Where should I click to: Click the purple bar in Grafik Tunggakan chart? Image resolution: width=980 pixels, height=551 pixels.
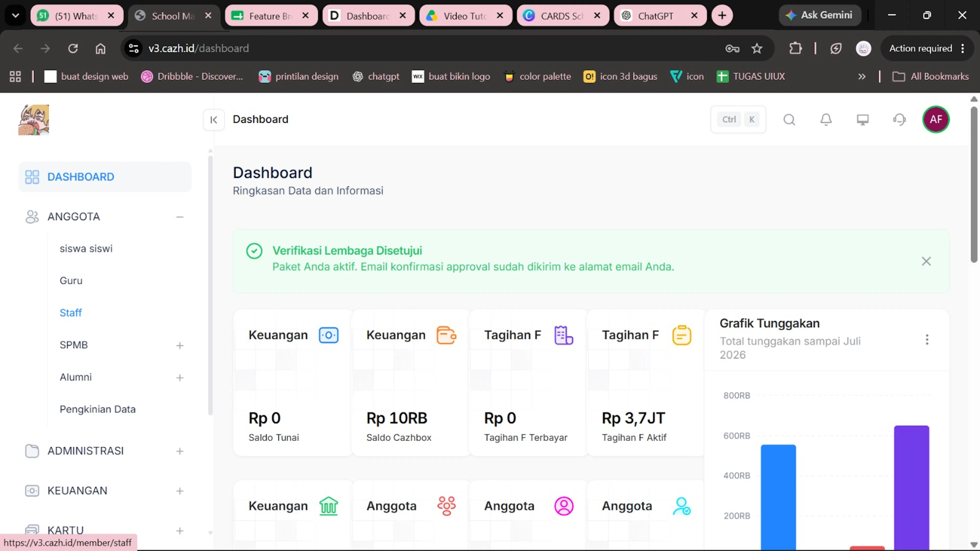click(x=911, y=487)
